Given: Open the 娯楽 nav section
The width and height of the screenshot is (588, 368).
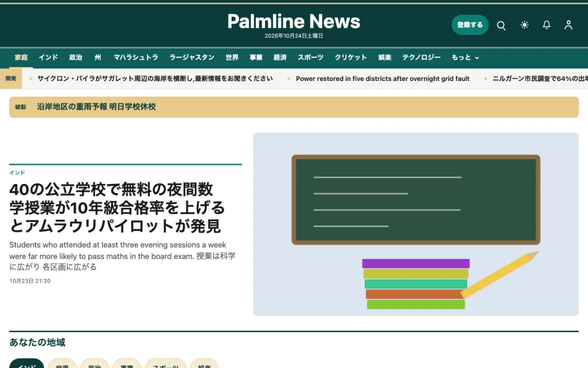Looking at the screenshot, I should [x=385, y=57].
